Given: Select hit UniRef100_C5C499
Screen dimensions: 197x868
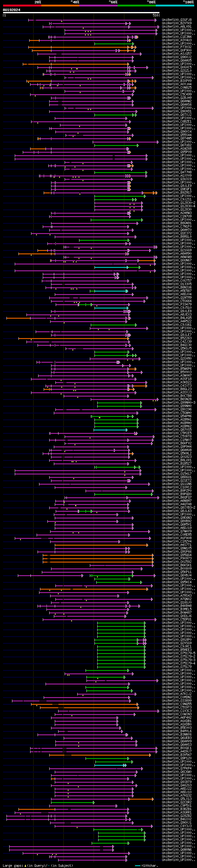Looking at the screenshot, I should tap(177, 94).
